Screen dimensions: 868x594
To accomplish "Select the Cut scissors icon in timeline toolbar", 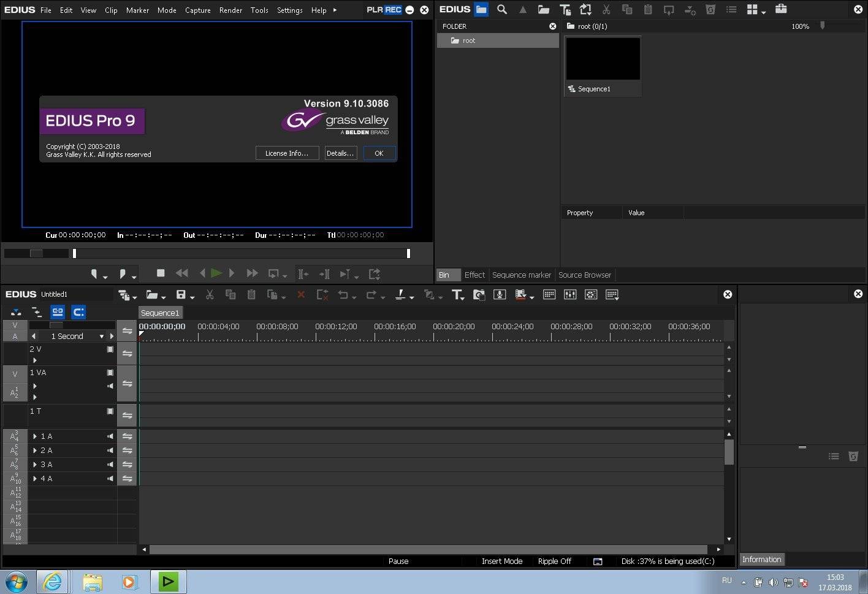I will point(210,295).
